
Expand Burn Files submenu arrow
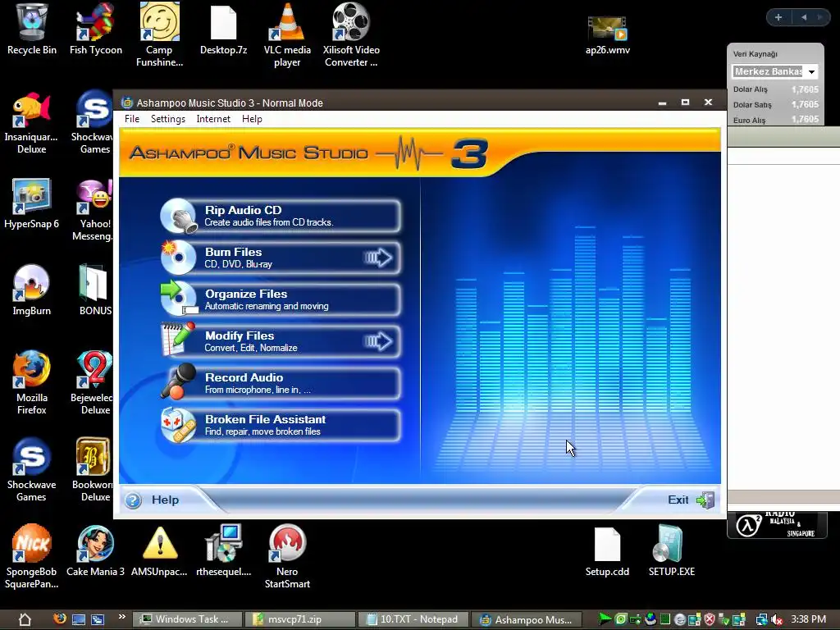point(378,258)
